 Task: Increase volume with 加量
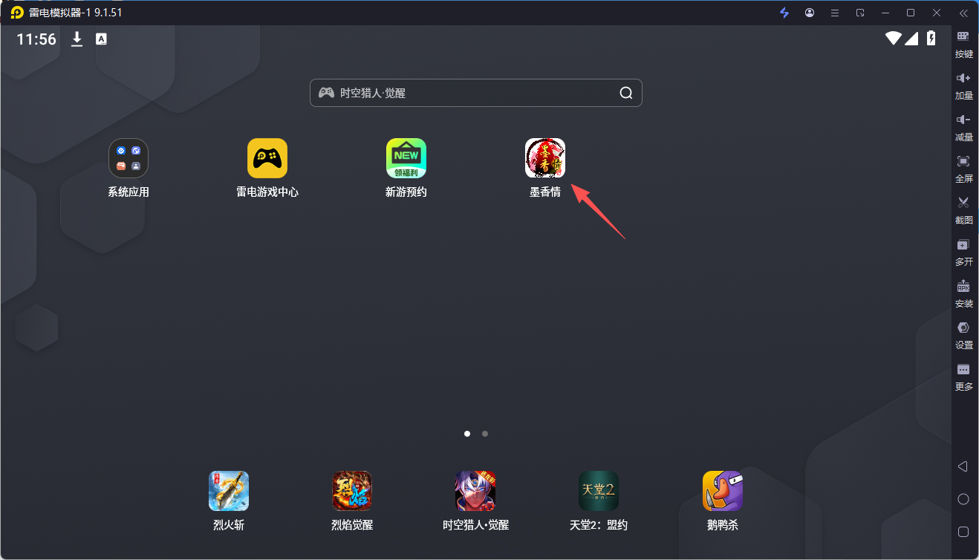(963, 86)
